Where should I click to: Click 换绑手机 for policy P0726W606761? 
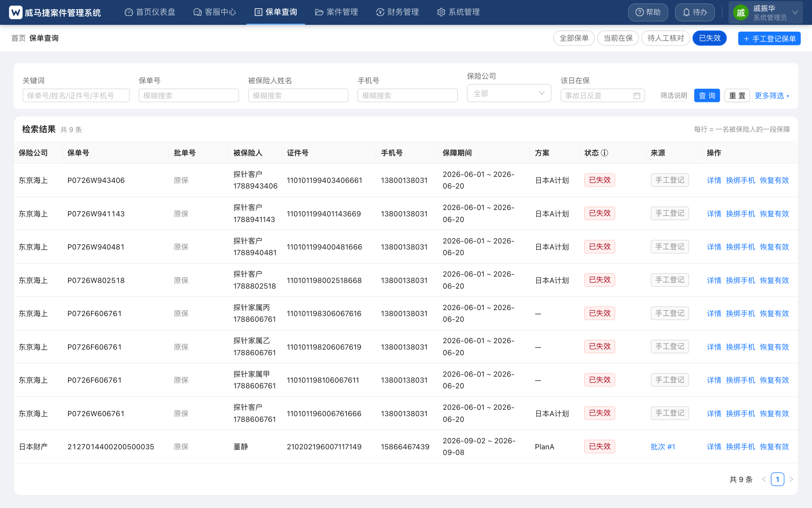pos(740,414)
